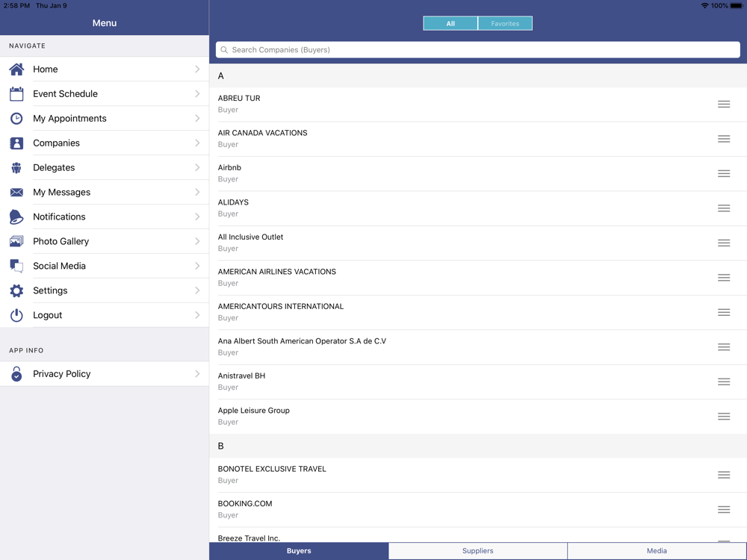
Task: Open Companies via its chevron
Action: (x=197, y=143)
